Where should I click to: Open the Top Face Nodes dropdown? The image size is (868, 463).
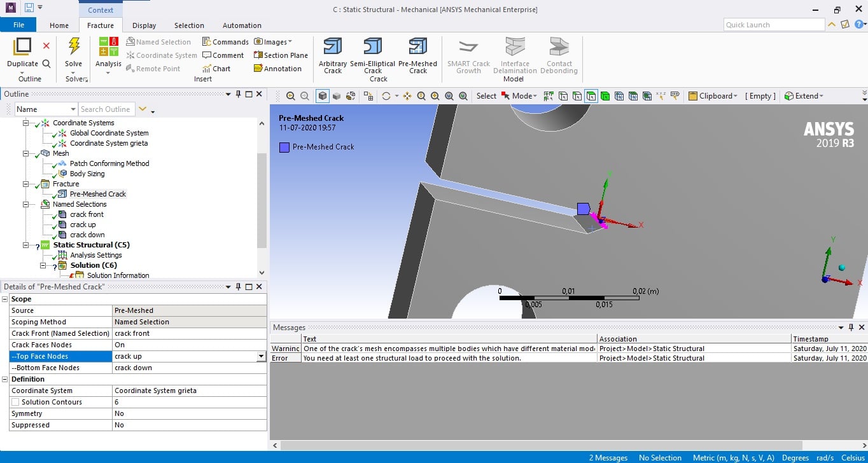[x=261, y=357]
